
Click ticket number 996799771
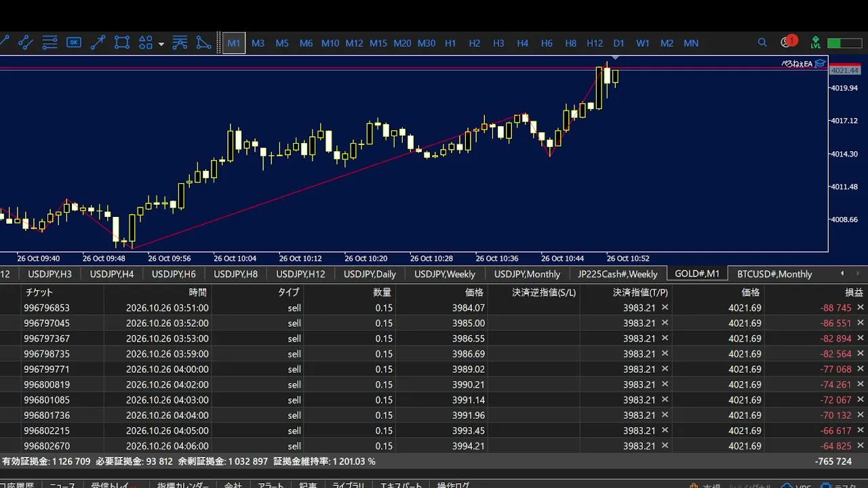47,369
